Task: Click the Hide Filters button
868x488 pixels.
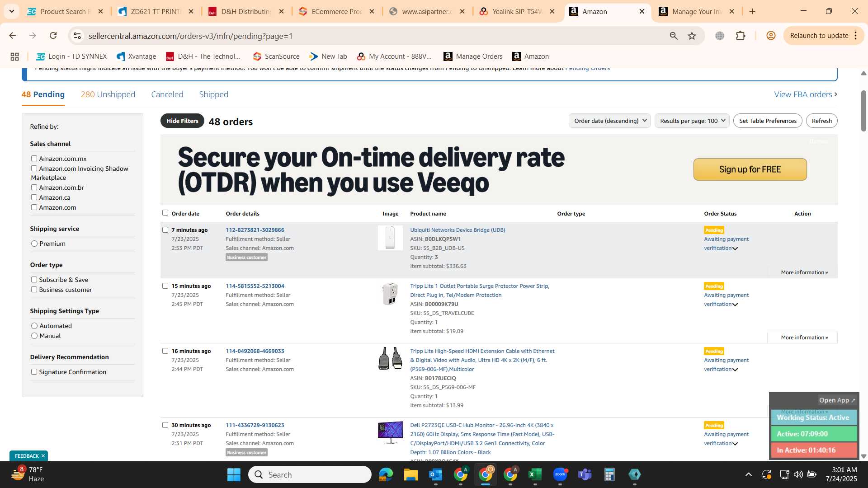Action: pyautogui.click(x=182, y=121)
